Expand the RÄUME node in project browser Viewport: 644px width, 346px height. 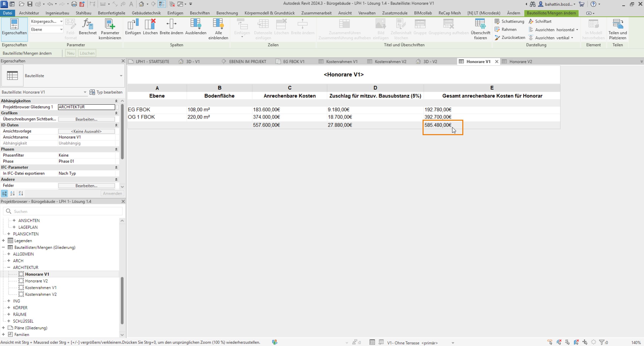pyautogui.click(x=9, y=314)
